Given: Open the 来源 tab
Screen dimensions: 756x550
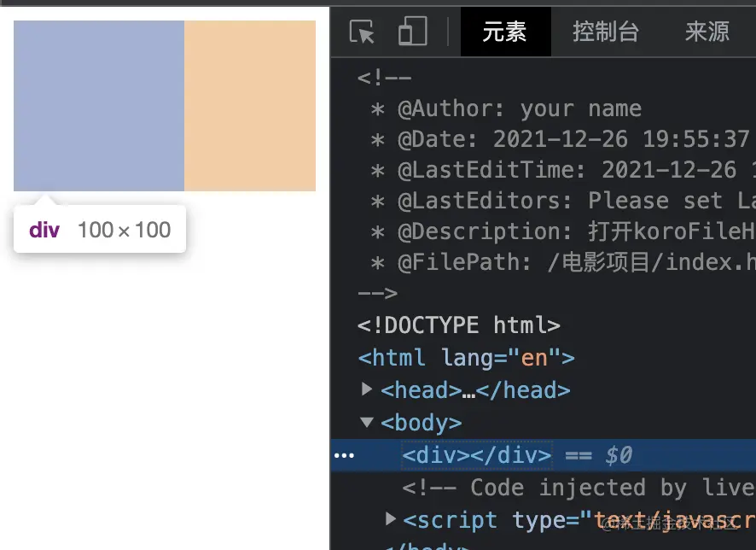Looking at the screenshot, I should pos(707,32).
